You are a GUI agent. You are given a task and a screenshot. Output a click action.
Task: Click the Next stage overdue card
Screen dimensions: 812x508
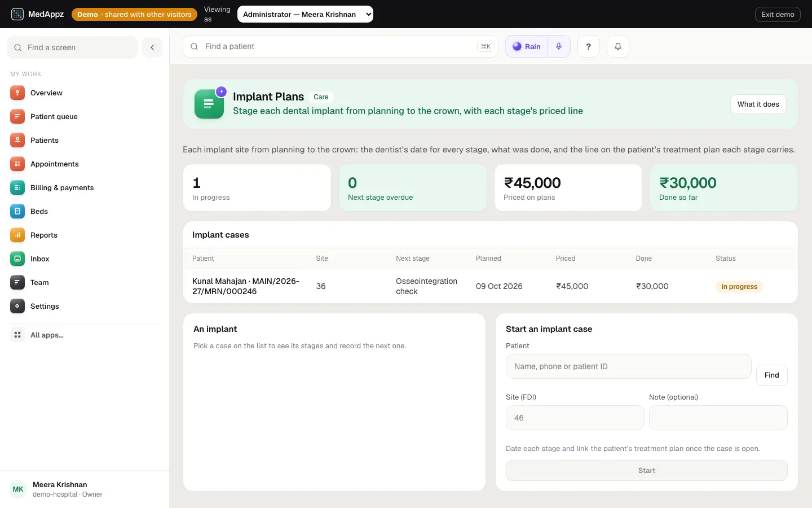tap(413, 188)
